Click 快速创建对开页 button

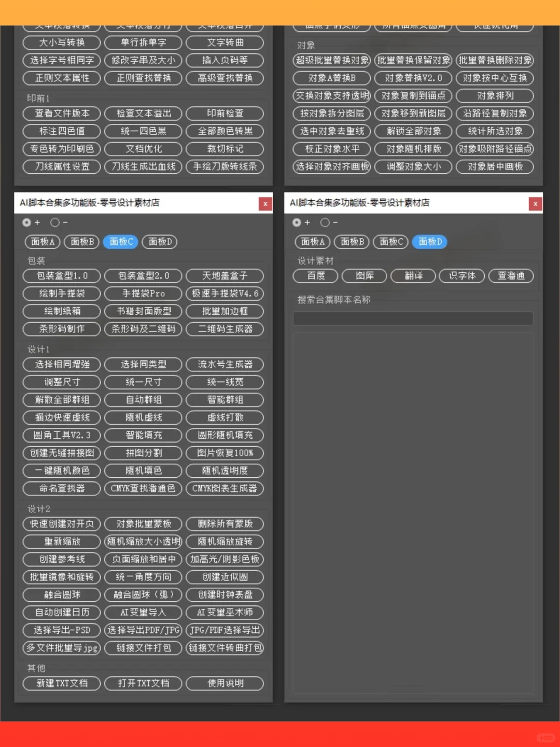(x=62, y=524)
